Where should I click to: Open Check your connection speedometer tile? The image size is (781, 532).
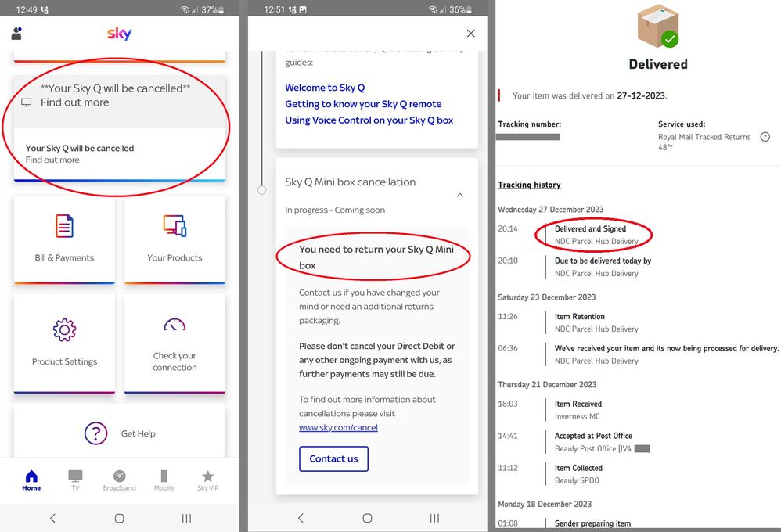175,343
